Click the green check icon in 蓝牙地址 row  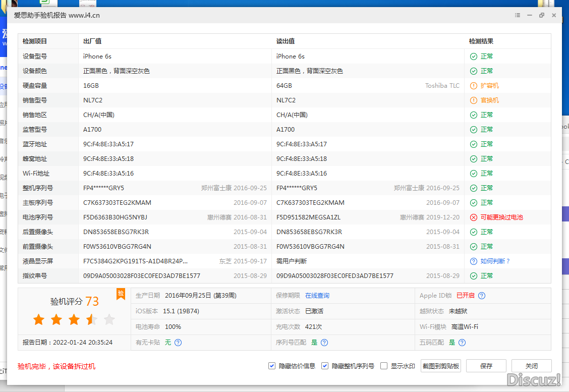point(474,144)
